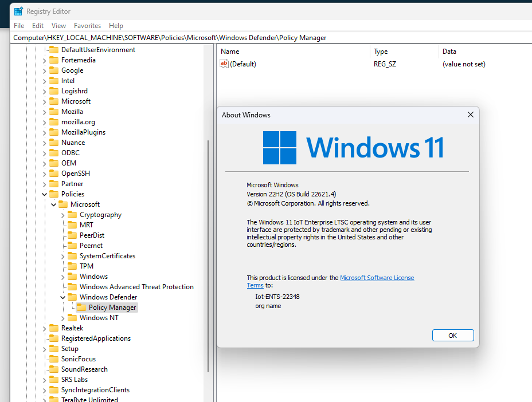Expand the Logishrd key
The image size is (532, 402).
tap(45, 92)
